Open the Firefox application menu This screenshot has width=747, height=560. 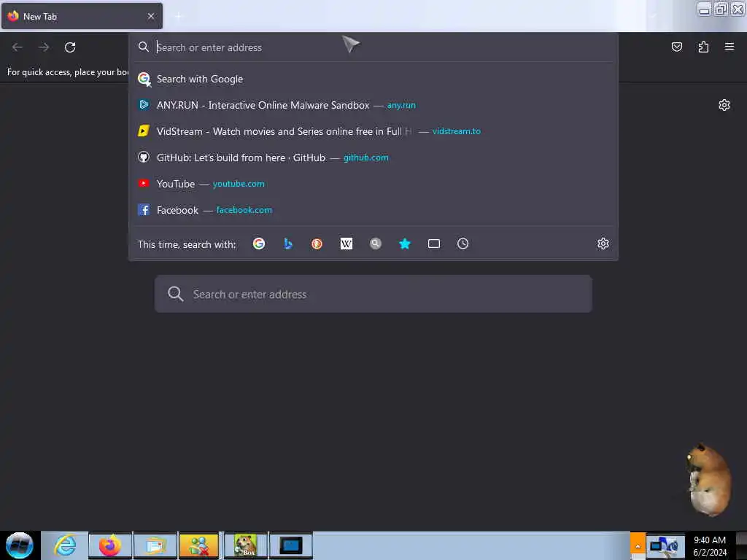(x=729, y=47)
